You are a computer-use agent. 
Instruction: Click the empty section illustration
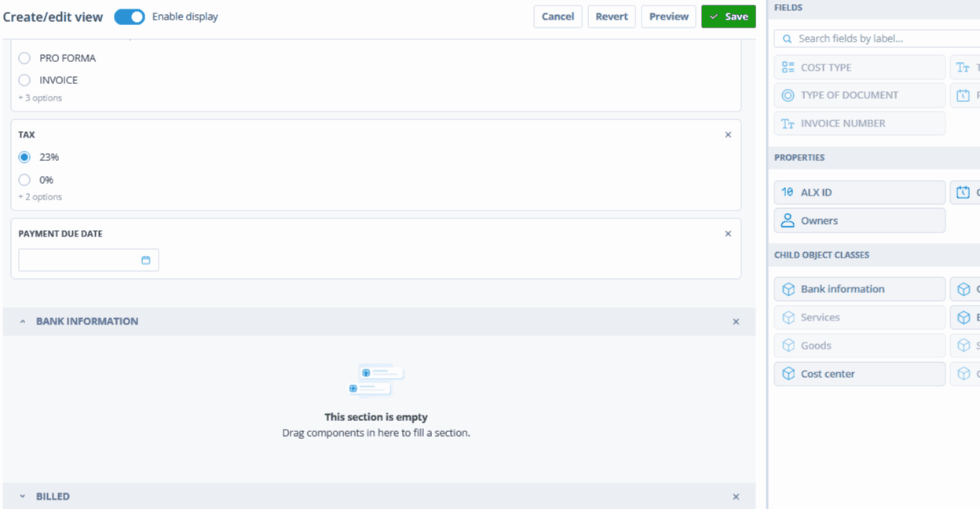pyautogui.click(x=376, y=380)
